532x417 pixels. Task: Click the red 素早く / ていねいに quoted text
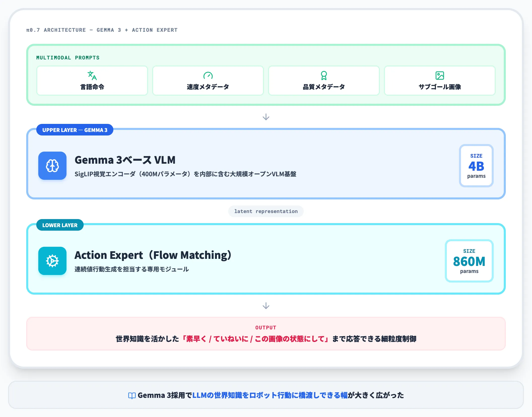[256, 339]
